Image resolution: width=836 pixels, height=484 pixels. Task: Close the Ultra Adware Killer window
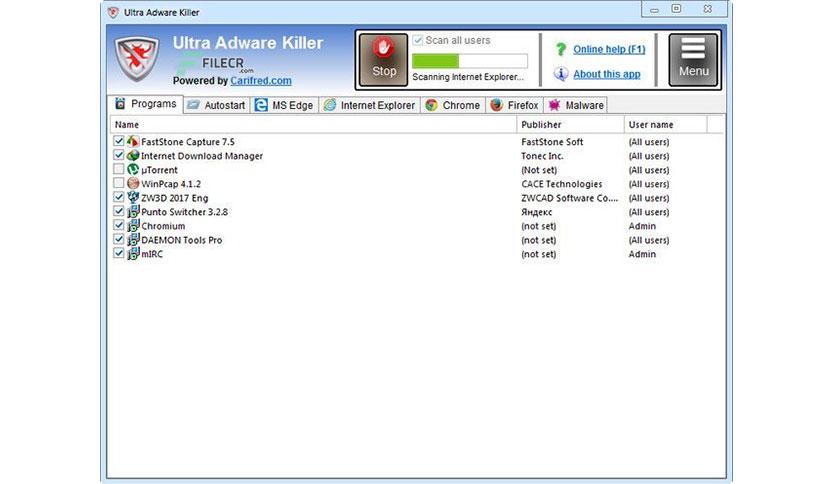point(708,9)
